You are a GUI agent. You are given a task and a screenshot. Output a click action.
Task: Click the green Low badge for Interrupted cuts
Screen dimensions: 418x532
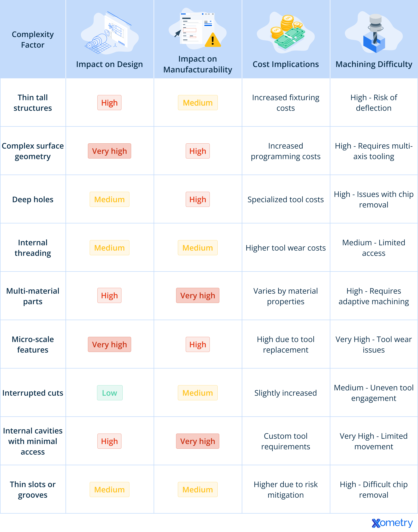(110, 393)
